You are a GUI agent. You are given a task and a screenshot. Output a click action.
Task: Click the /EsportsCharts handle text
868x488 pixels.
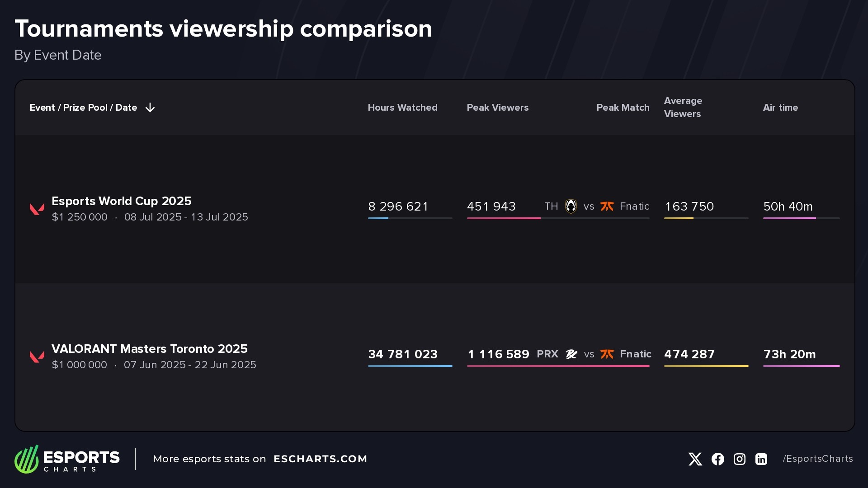(817, 459)
